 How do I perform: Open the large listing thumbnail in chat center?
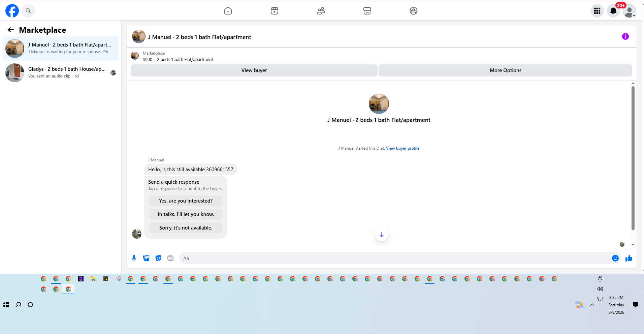(379, 104)
